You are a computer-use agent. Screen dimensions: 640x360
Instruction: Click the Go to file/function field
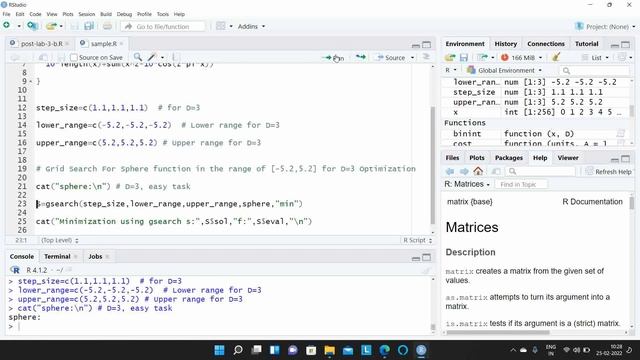click(x=163, y=27)
